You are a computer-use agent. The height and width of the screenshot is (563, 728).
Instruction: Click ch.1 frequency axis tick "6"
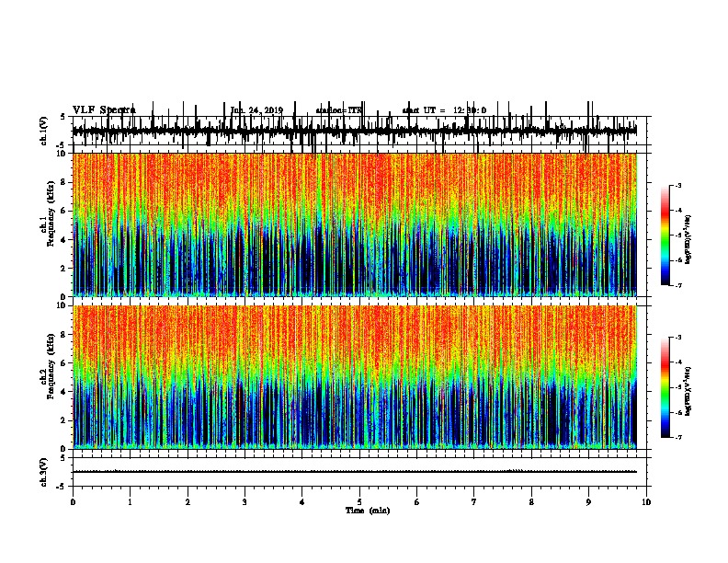coord(64,211)
